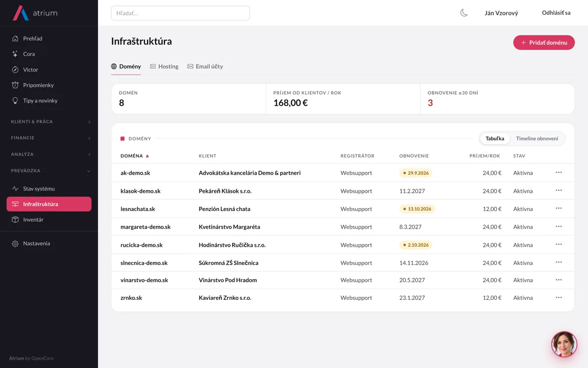Open Infraštruktúra in the sidebar
This screenshot has width=588, height=368.
pos(49,204)
